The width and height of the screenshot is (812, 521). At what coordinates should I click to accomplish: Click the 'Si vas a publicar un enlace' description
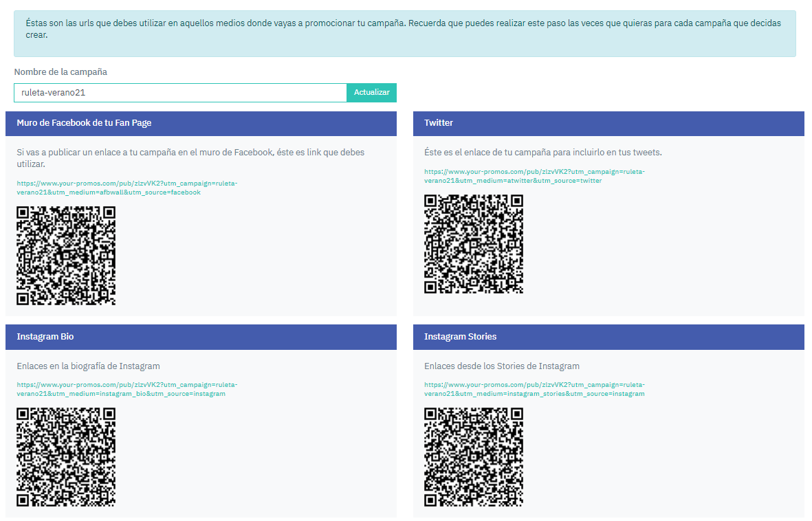(190, 158)
